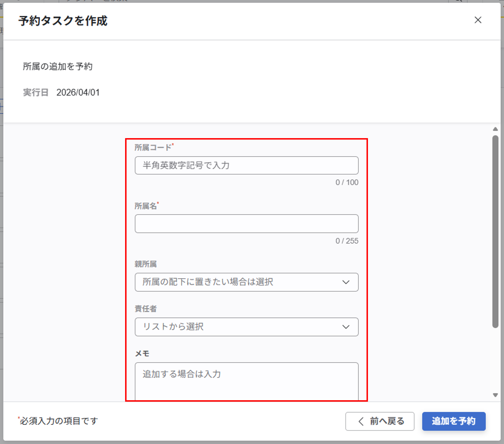Click chevron arrow of 責任者 field
Image resolution: width=504 pixels, height=444 pixels.
[346, 327]
